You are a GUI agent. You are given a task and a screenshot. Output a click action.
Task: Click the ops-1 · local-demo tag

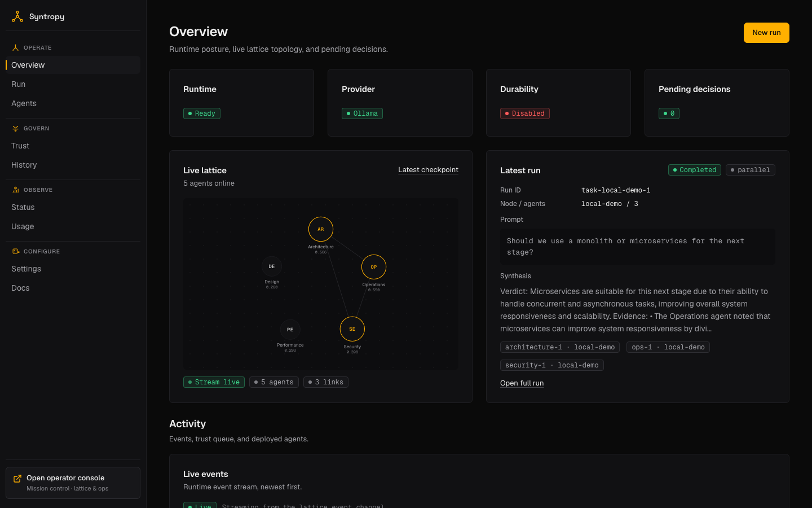coord(668,347)
